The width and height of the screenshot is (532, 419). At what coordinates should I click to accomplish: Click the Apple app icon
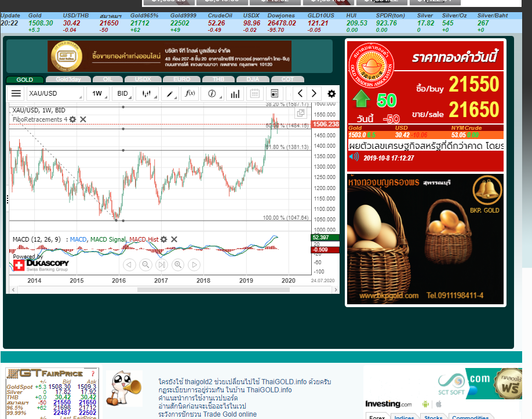(x=439, y=404)
